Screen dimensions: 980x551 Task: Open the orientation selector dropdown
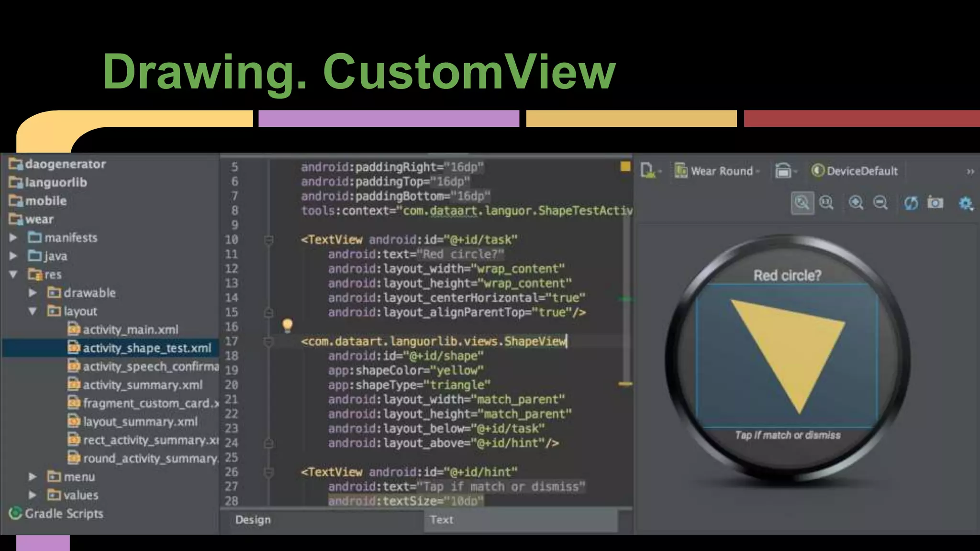(786, 171)
